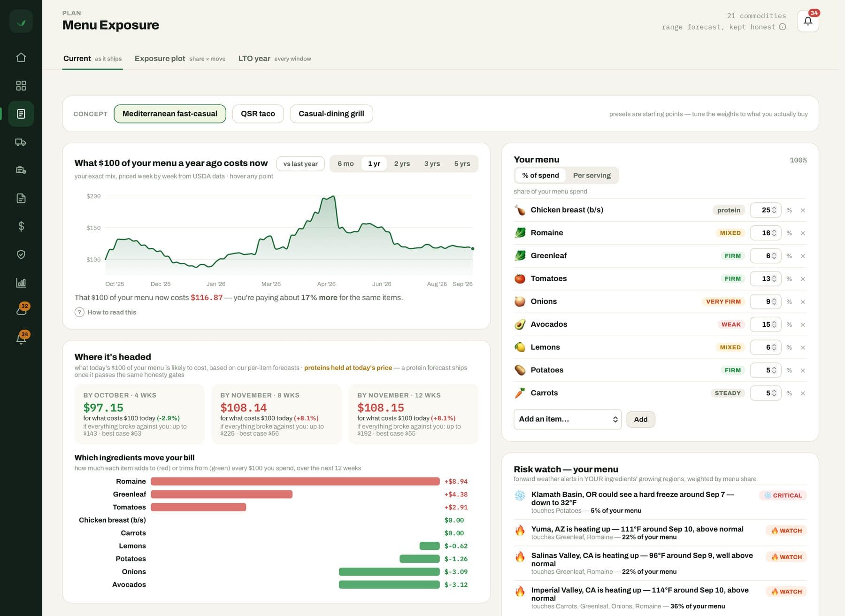Click the Chicken breast percent input field
This screenshot has height=616, width=845.
pyautogui.click(x=766, y=210)
